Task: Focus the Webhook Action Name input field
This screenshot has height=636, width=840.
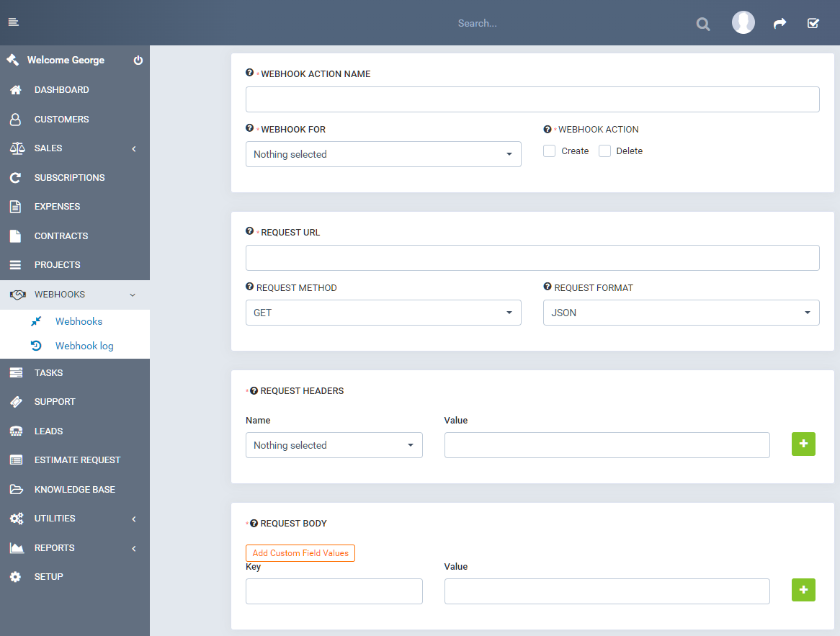Action: pos(532,99)
